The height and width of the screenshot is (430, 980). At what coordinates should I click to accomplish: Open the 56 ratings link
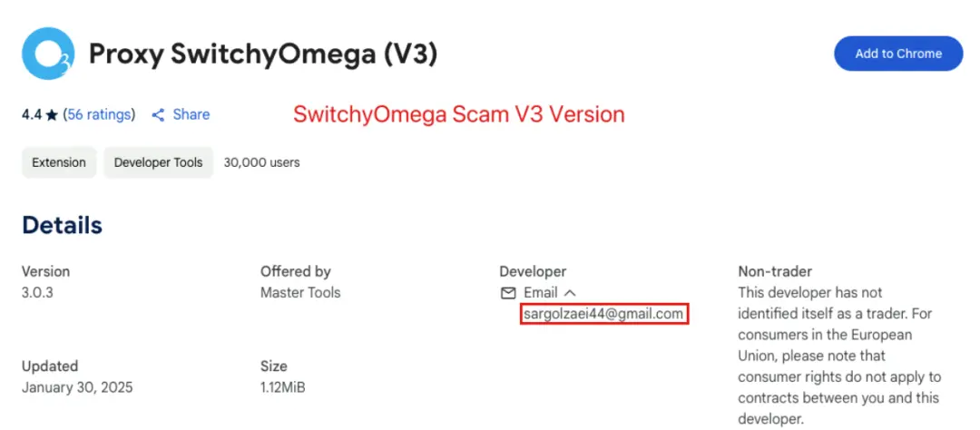click(100, 115)
